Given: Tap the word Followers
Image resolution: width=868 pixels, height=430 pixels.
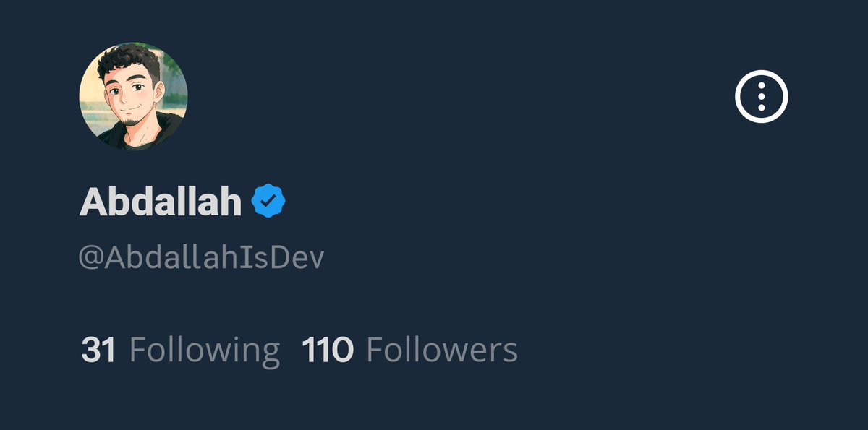Looking at the screenshot, I should [x=442, y=350].
